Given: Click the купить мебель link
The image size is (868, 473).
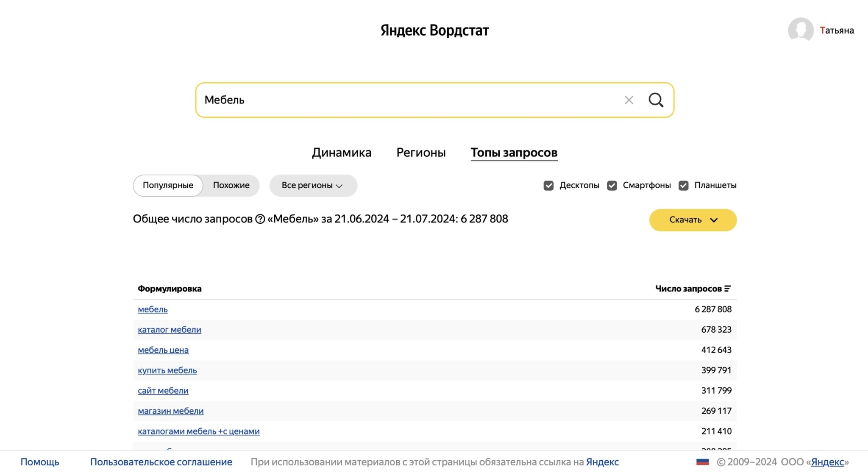Looking at the screenshot, I should 167,370.
